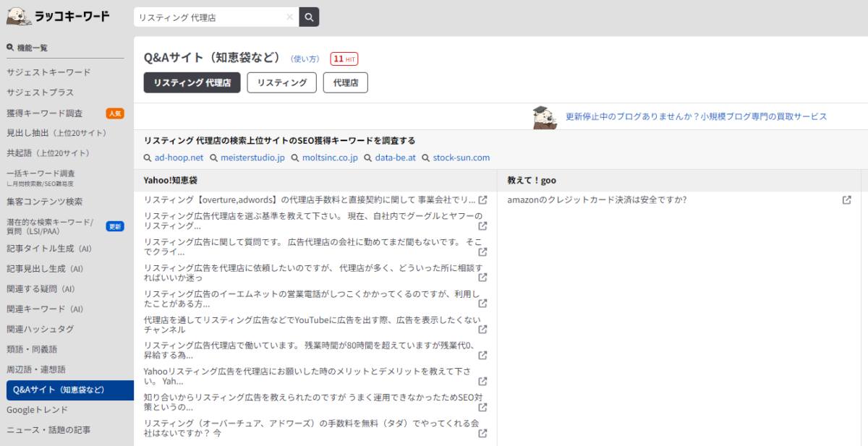Open 周辺語・連想語 in the sidebar
Image resolution: width=868 pixels, height=446 pixels.
coord(36,369)
